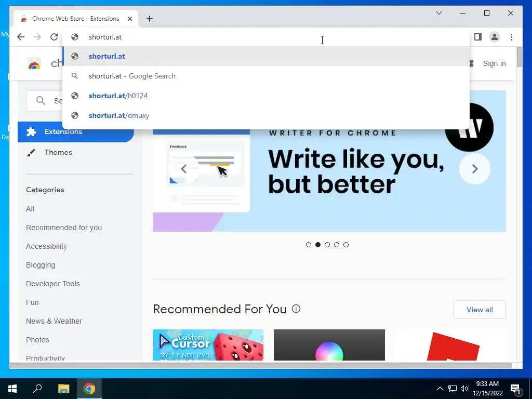
Task: Click the Chrome taskbar icon
Action: click(x=89, y=389)
